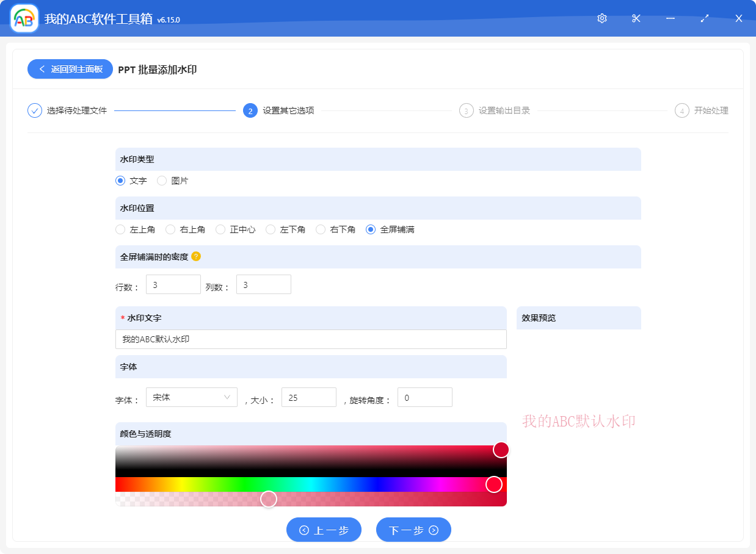Go to step 设置其它选项
This screenshot has height=554, width=756.
(288, 110)
